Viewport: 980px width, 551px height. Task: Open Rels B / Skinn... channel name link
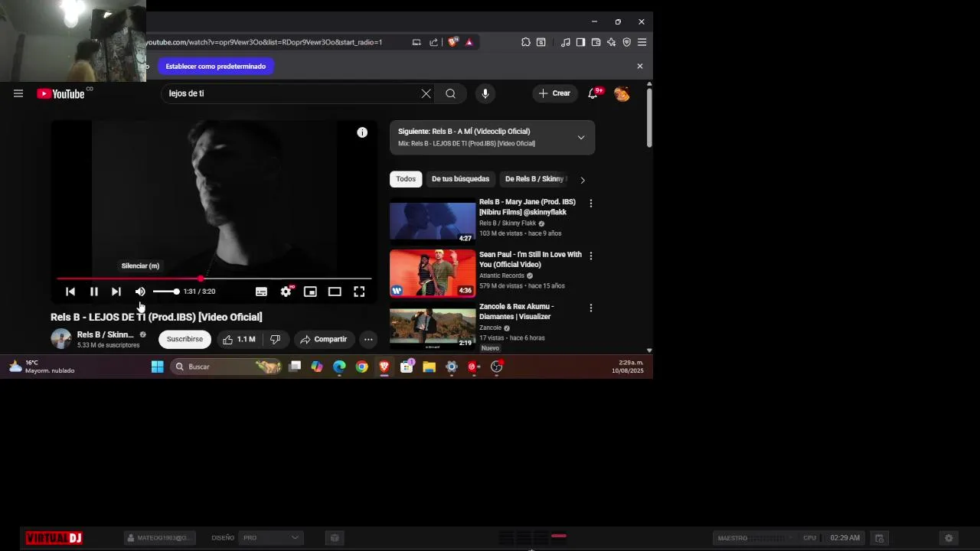(105, 334)
